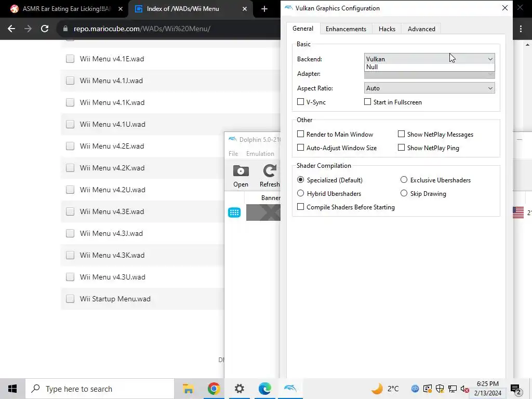
Task: Close the ASMR Ear Eating tab
Action: tap(121, 9)
